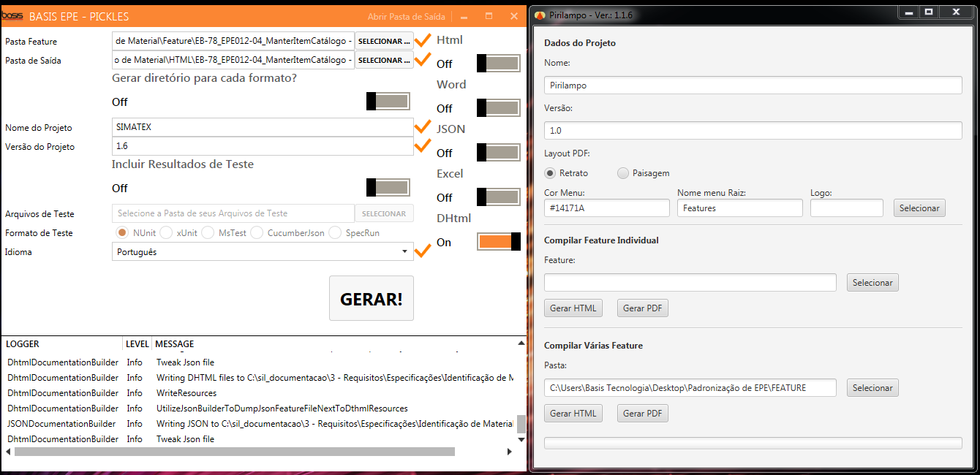Click the checkmark icon beside Pasta Feature
980x475 pixels.
click(x=422, y=41)
